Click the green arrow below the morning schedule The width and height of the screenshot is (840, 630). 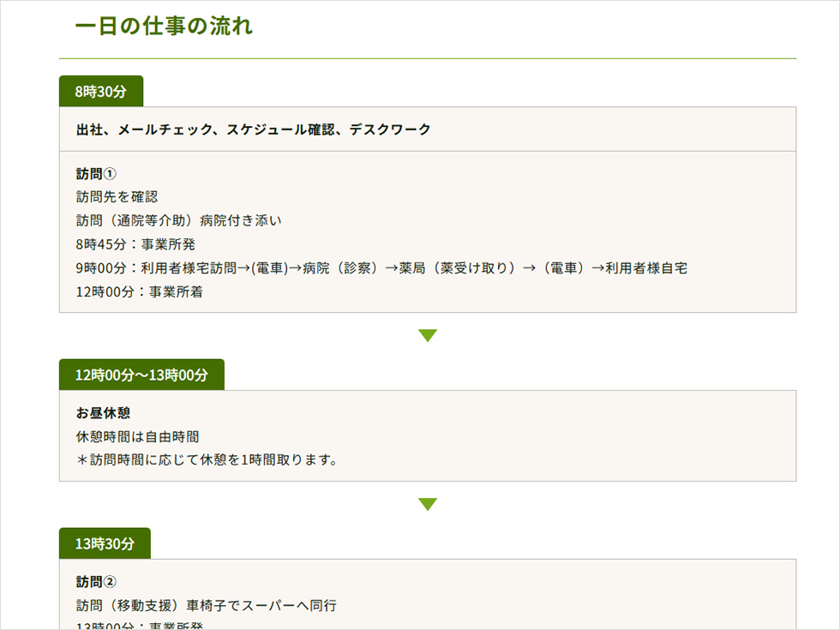click(x=428, y=335)
